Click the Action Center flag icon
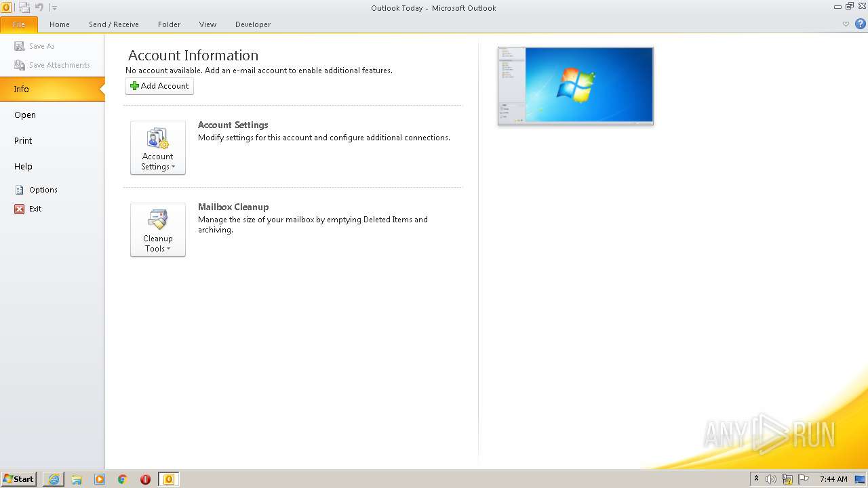The width and height of the screenshot is (868, 488). coord(804,479)
